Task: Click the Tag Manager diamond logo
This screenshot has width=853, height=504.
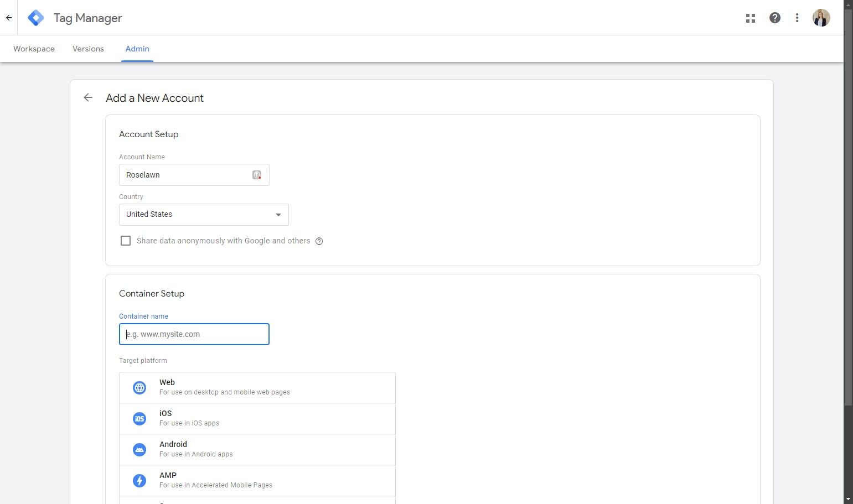Action: (x=36, y=18)
